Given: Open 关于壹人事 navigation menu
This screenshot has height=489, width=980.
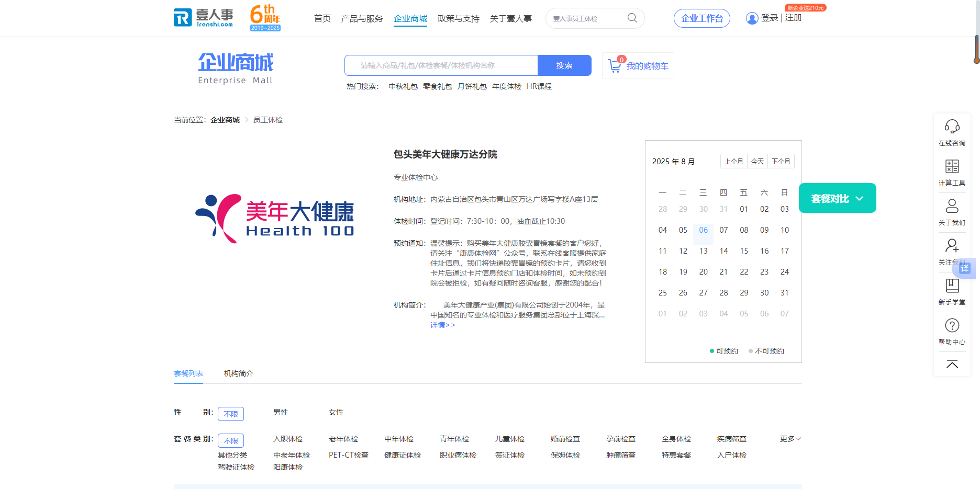Looking at the screenshot, I should point(511,19).
